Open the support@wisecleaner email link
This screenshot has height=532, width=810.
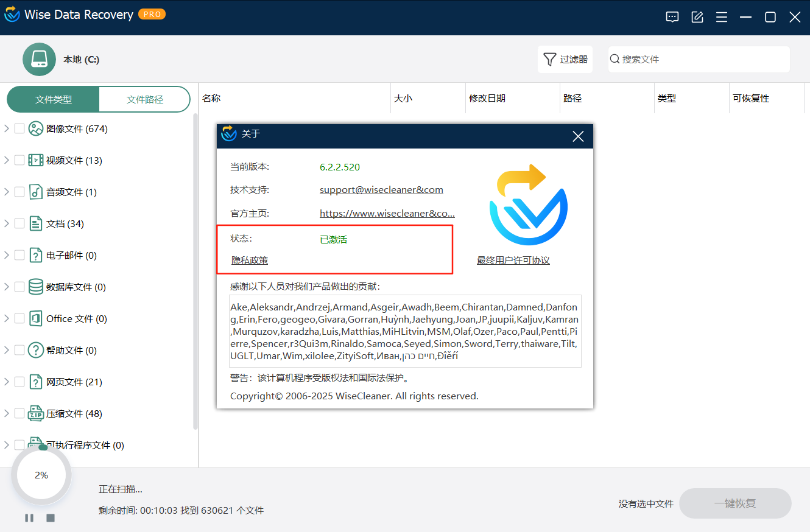click(381, 190)
